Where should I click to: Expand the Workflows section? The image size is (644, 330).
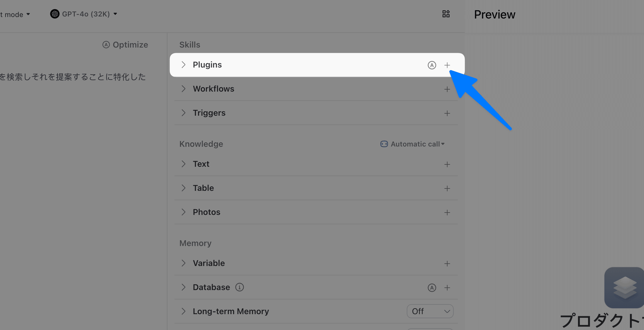coord(184,89)
